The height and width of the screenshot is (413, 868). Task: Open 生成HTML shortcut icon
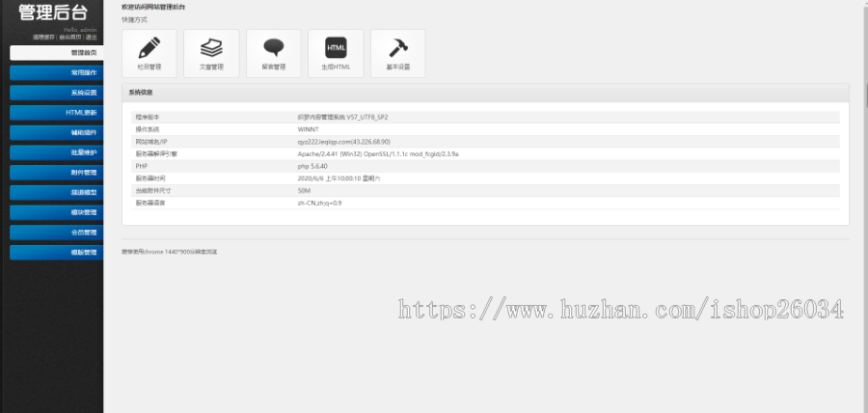336,53
